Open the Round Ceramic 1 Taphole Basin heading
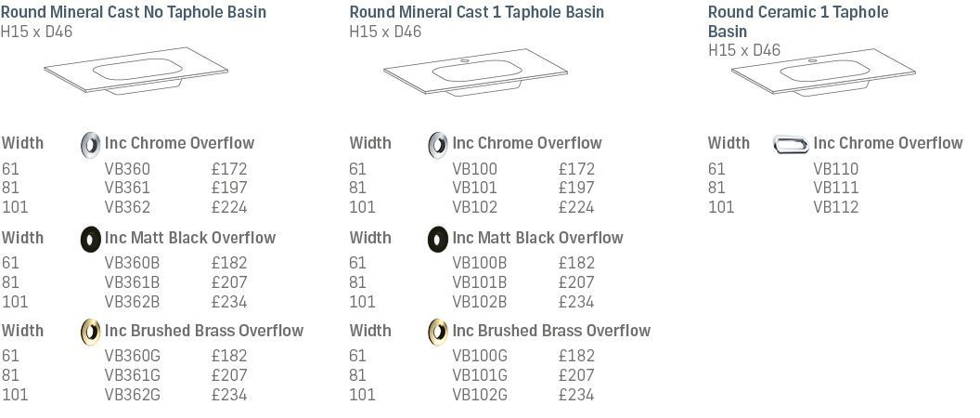This screenshot has width=980, height=418. [798, 21]
